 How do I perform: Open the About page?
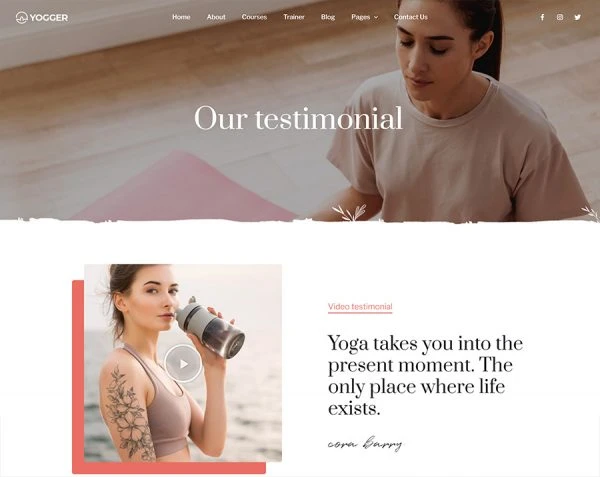[x=216, y=17]
